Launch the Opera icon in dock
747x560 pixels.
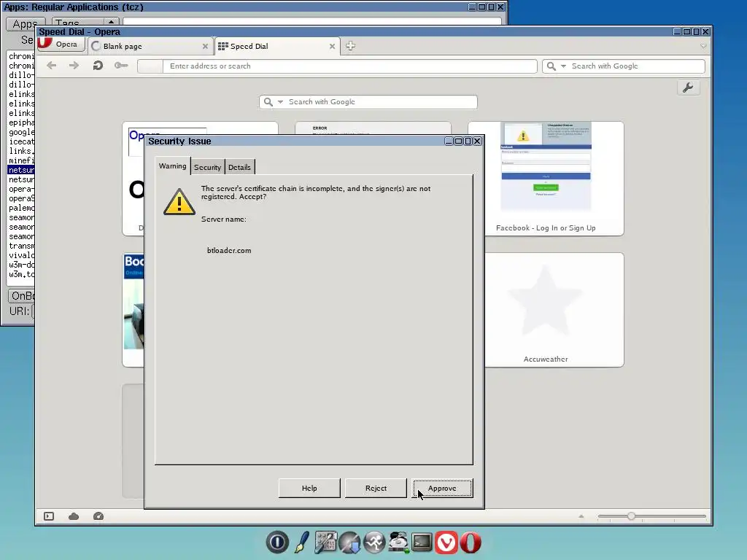[x=471, y=542]
